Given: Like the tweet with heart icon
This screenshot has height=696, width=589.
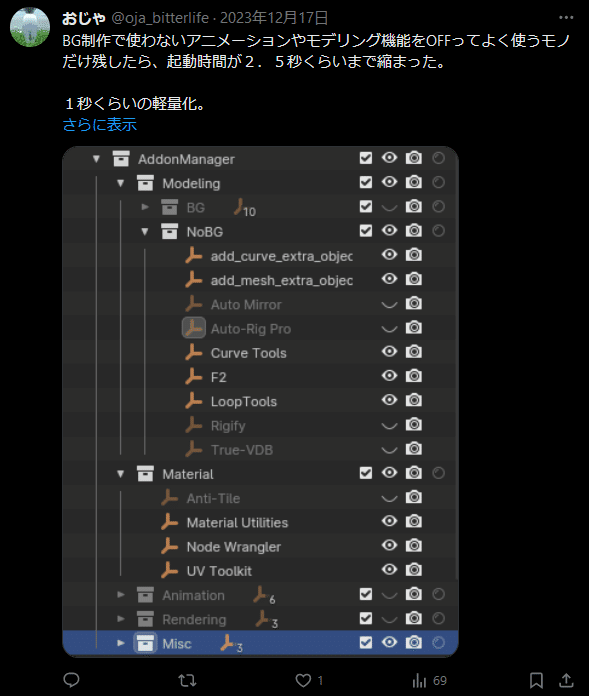Looking at the screenshot, I should click(x=304, y=680).
